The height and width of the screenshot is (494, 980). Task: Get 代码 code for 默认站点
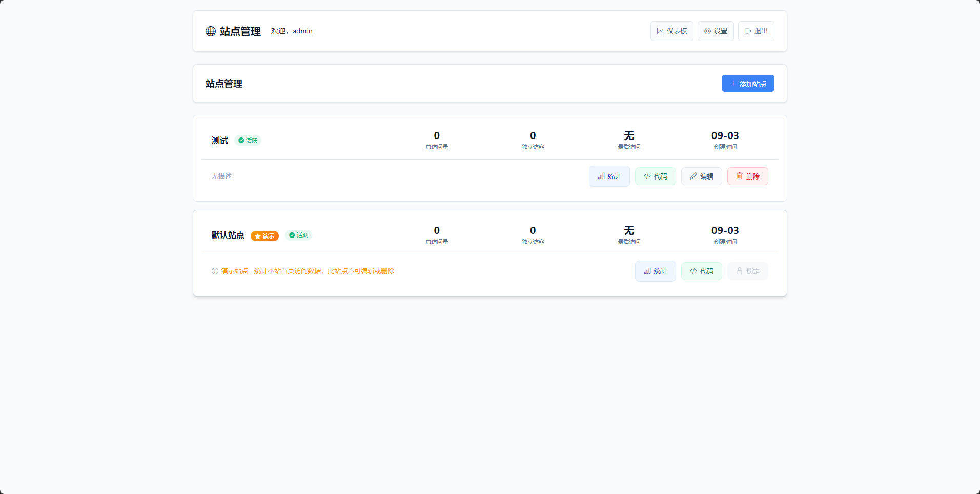click(x=702, y=271)
